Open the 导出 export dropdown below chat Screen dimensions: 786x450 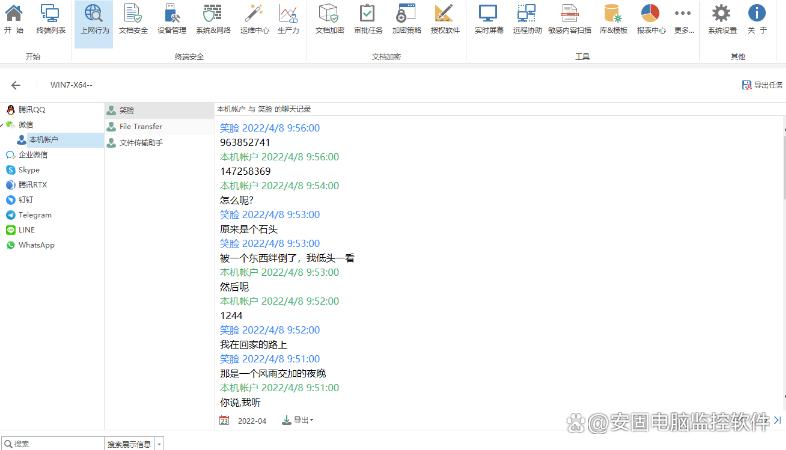[298, 420]
